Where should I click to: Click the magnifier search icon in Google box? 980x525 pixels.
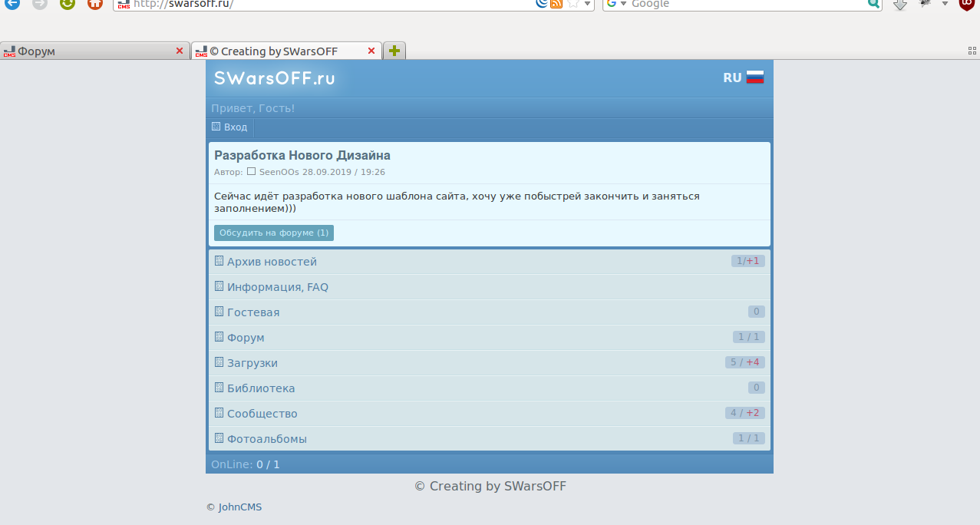point(873,4)
